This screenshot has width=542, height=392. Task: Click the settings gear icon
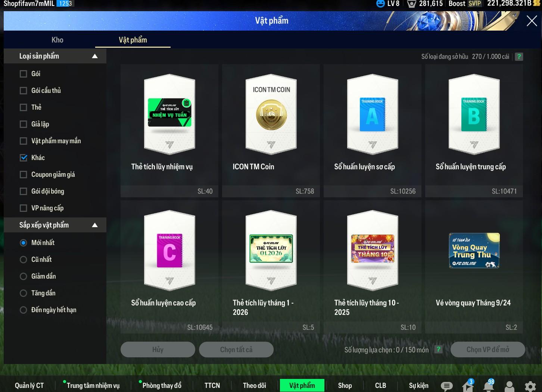click(x=530, y=386)
